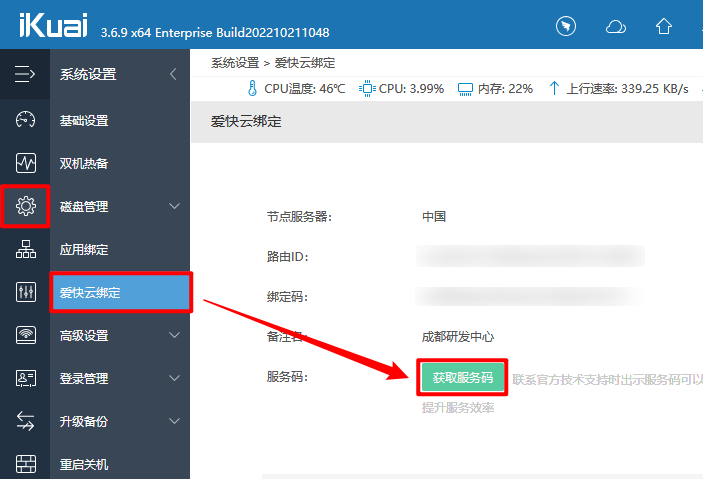Open the 应用绑定 menu item
The height and width of the screenshot is (479, 703).
[119, 249]
